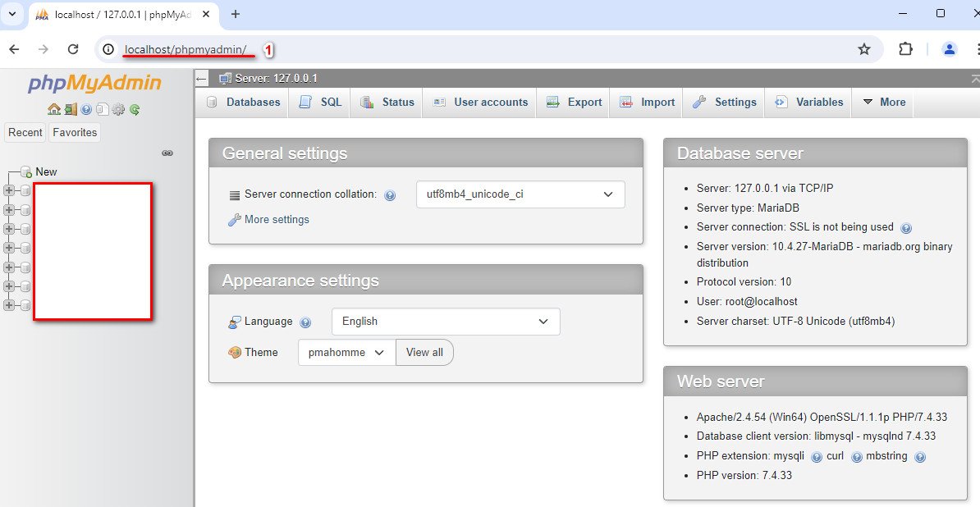Expand the database node directly below New
980x507 pixels.
[9, 190]
